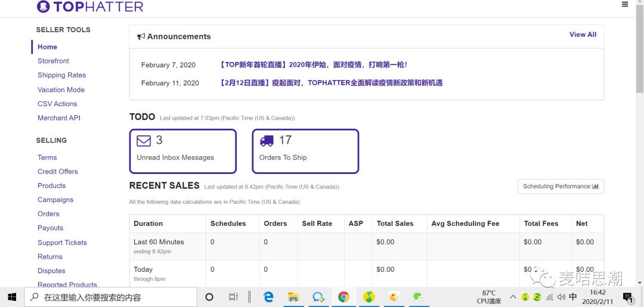The height and width of the screenshot is (307, 644).
Task: Click the Last 60 Minutes row label
Action: pos(159,242)
